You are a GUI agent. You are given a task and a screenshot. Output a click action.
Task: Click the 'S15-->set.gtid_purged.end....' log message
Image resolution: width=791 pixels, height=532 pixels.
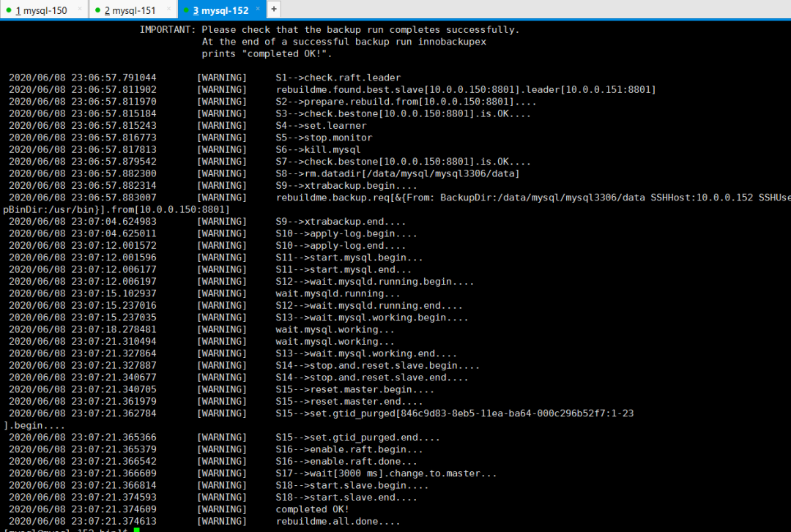pos(357,438)
